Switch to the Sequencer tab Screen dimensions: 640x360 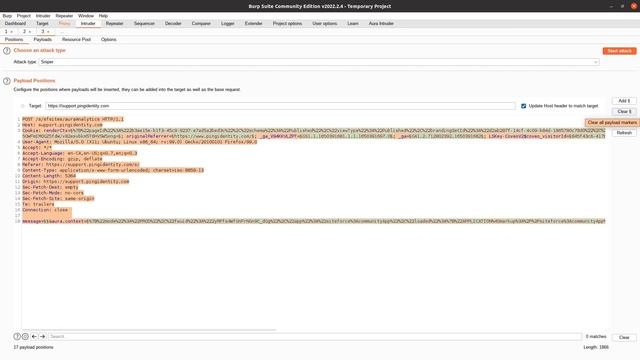point(144,24)
